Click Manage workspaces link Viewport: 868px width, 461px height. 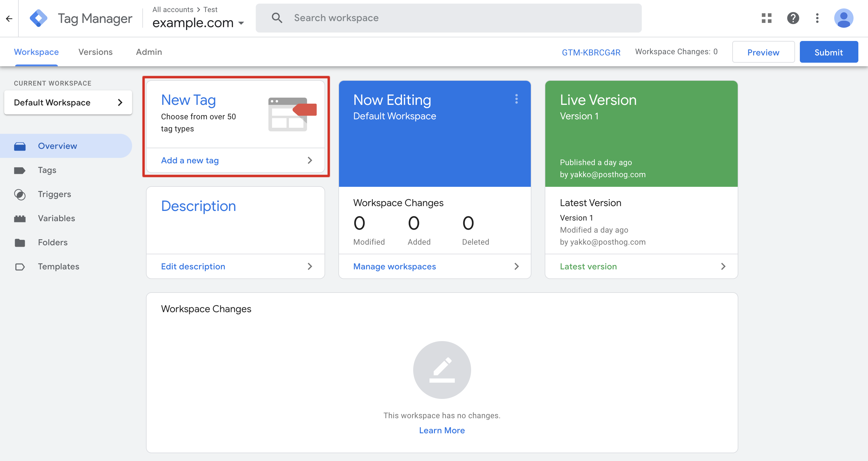(394, 266)
